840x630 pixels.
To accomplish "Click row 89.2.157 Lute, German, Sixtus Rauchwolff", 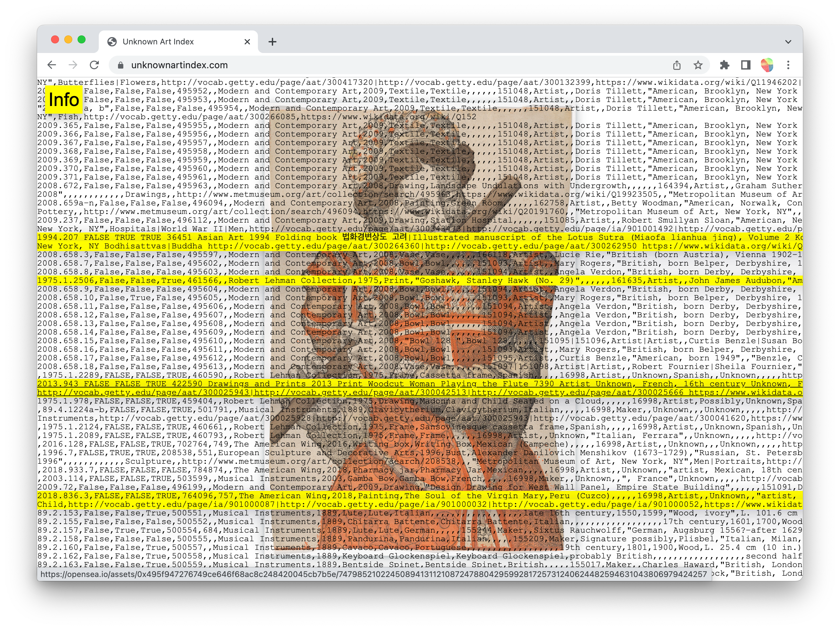I will pos(420,530).
